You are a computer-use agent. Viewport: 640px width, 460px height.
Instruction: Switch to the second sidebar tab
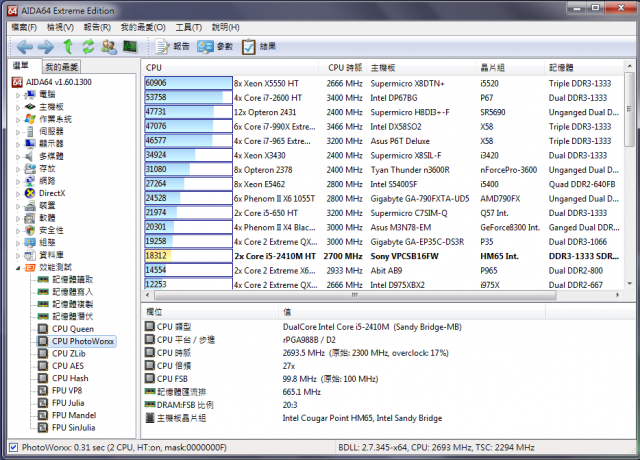click(61, 67)
